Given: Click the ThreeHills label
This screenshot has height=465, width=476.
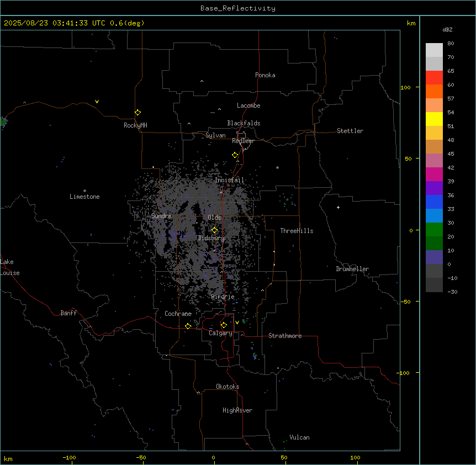Looking at the screenshot, I should point(297,231).
